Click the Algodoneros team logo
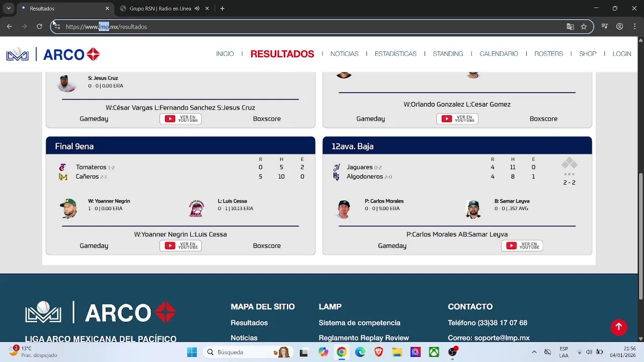The width and height of the screenshot is (644, 362). pos(337,177)
